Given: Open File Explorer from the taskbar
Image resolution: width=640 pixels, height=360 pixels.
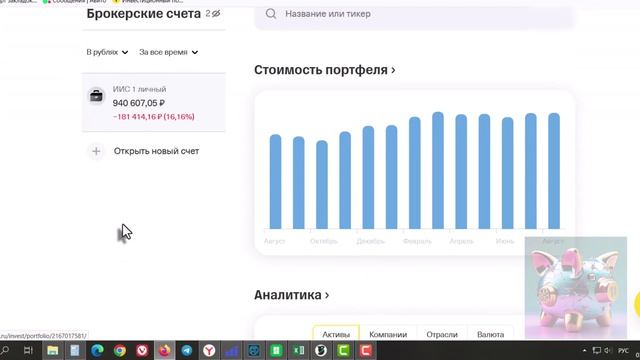Looking at the screenshot, I should pyautogui.click(x=53, y=350).
